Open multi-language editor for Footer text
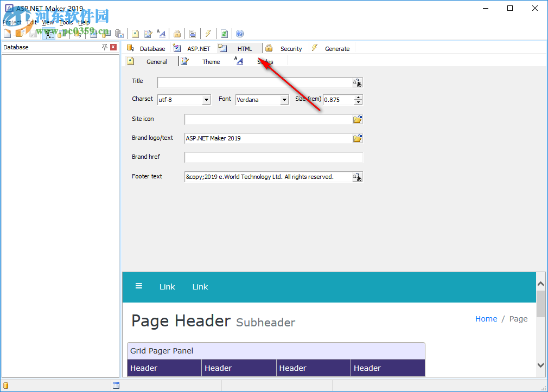548x392 pixels. click(x=356, y=177)
